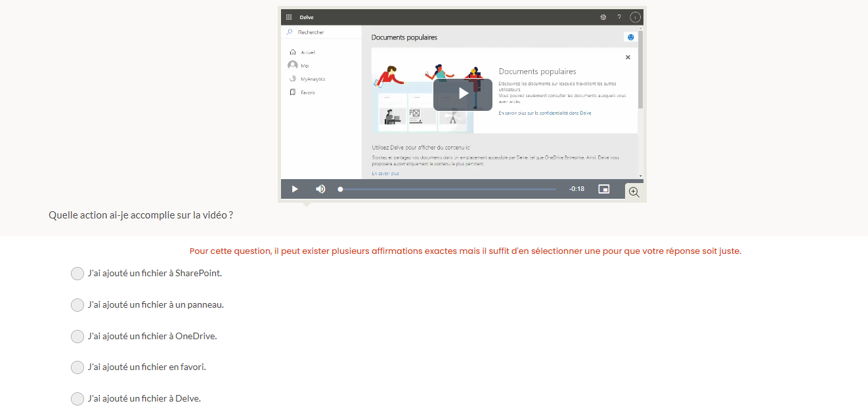Open the Favoris item in Delve sidebar

(307, 93)
